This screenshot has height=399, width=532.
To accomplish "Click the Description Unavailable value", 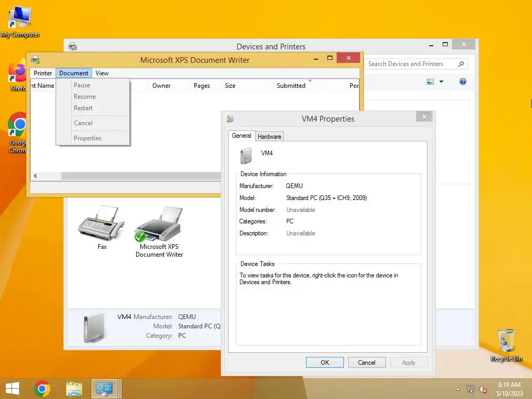I will pyautogui.click(x=301, y=233).
